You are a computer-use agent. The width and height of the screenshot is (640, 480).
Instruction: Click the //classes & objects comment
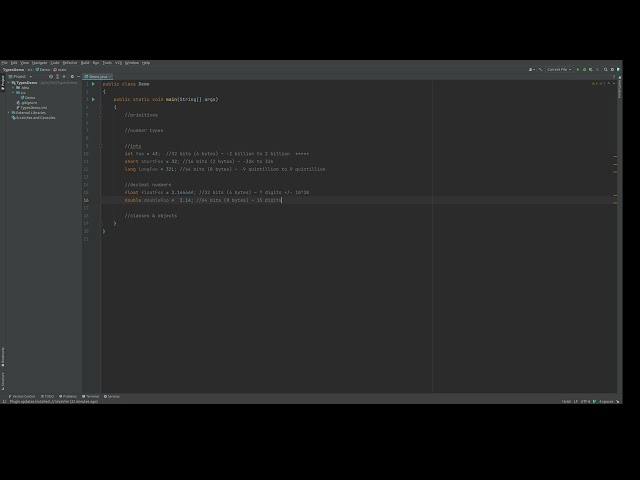click(151, 216)
